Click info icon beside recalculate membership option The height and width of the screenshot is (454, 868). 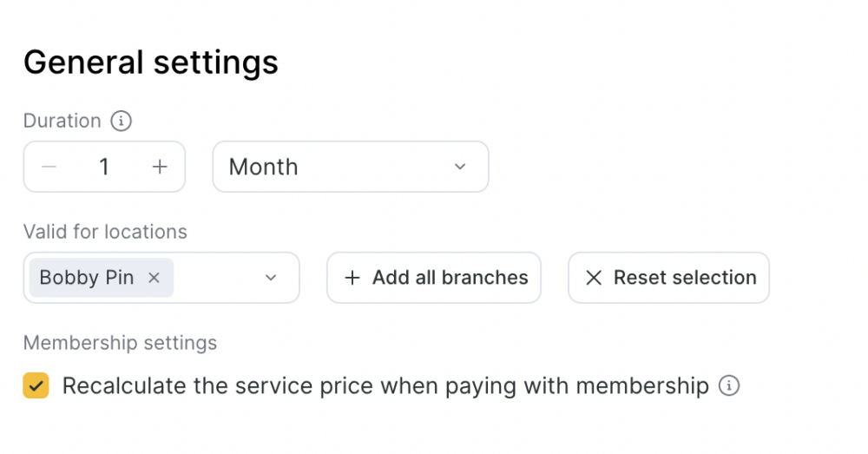(x=729, y=385)
